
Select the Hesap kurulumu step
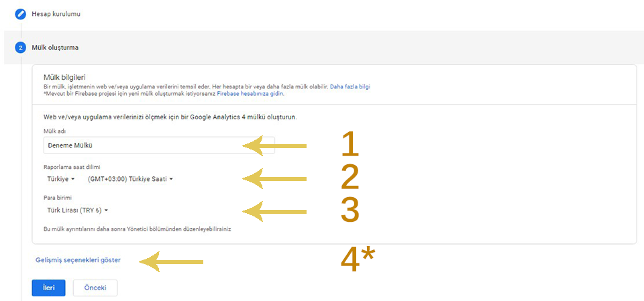pyautogui.click(x=56, y=14)
